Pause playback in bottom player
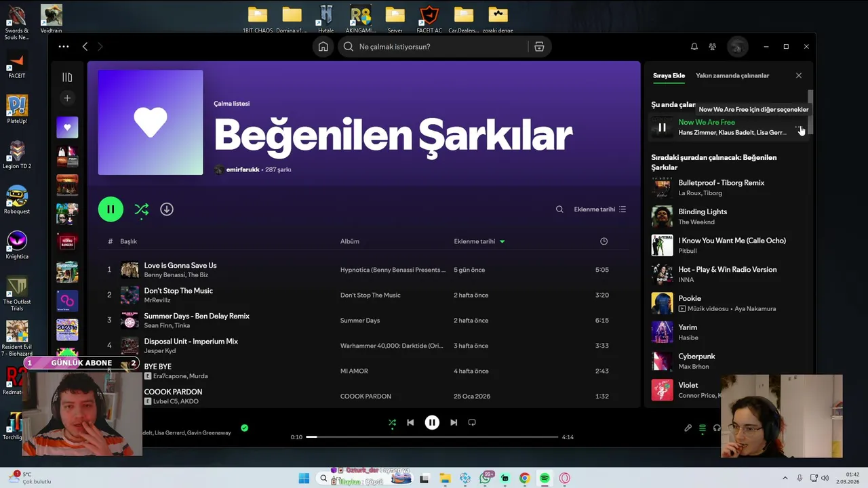The width and height of the screenshot is (868, 488). coord(432,422)
